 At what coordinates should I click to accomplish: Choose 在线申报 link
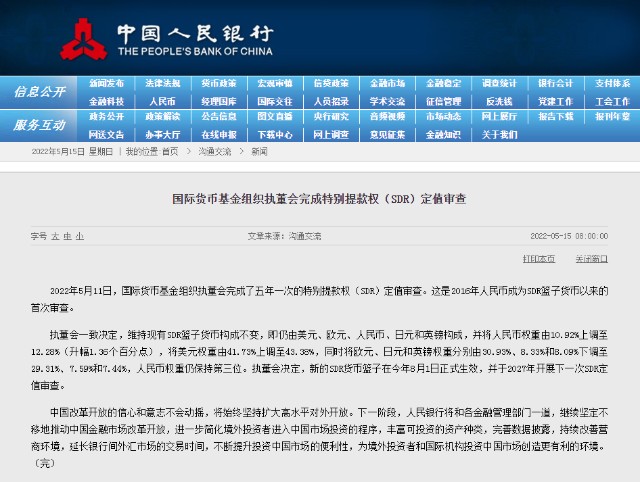(x=219, y=135)
